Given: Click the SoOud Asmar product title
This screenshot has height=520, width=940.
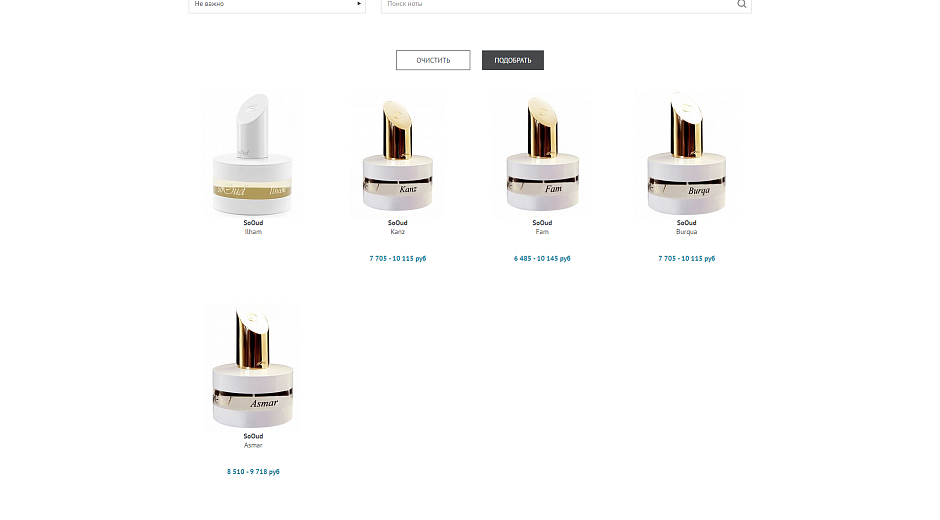Looking at the screenshot, I should tap(253, 441).
